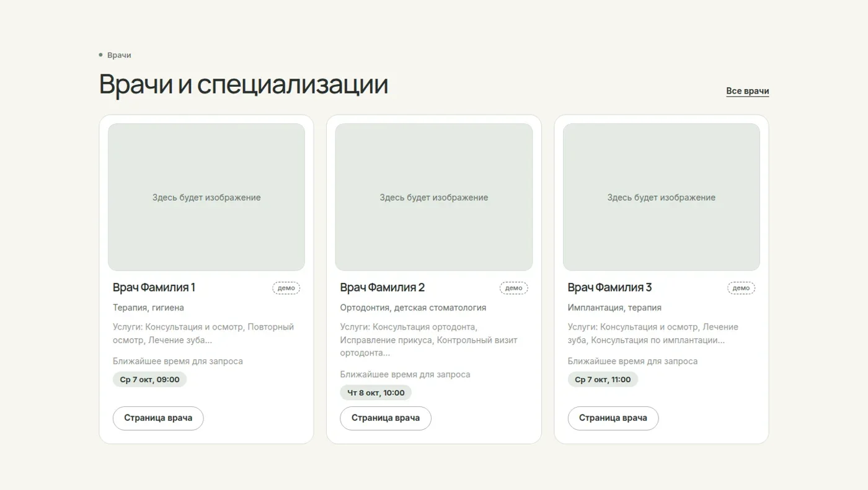Click services text mentioning 'Повторный осмотр'
868x490 pixels.
203,333
